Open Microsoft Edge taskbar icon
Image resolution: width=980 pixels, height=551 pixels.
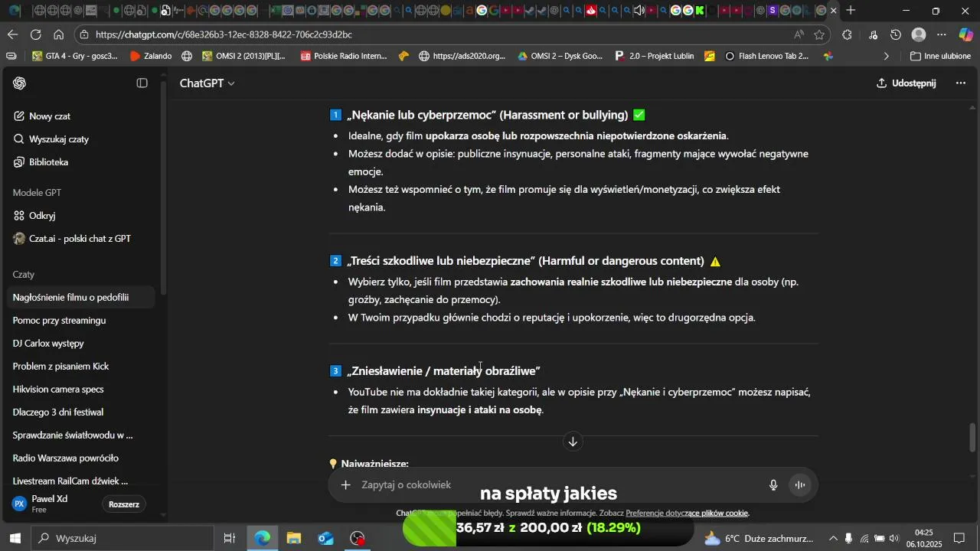(263, 539)
